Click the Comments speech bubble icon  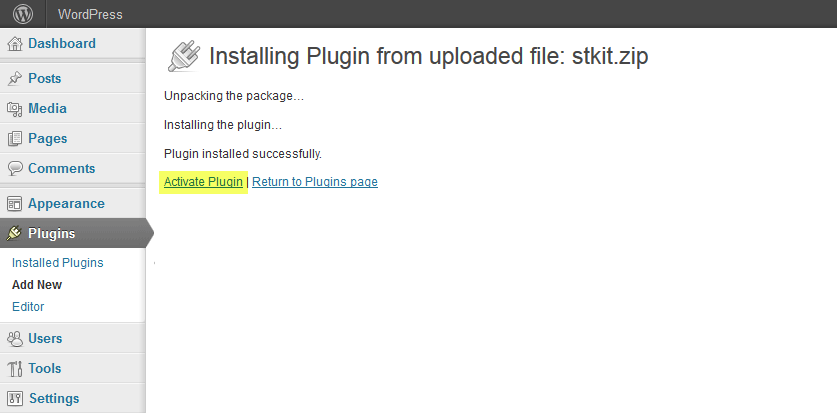(x=15, y=169)
